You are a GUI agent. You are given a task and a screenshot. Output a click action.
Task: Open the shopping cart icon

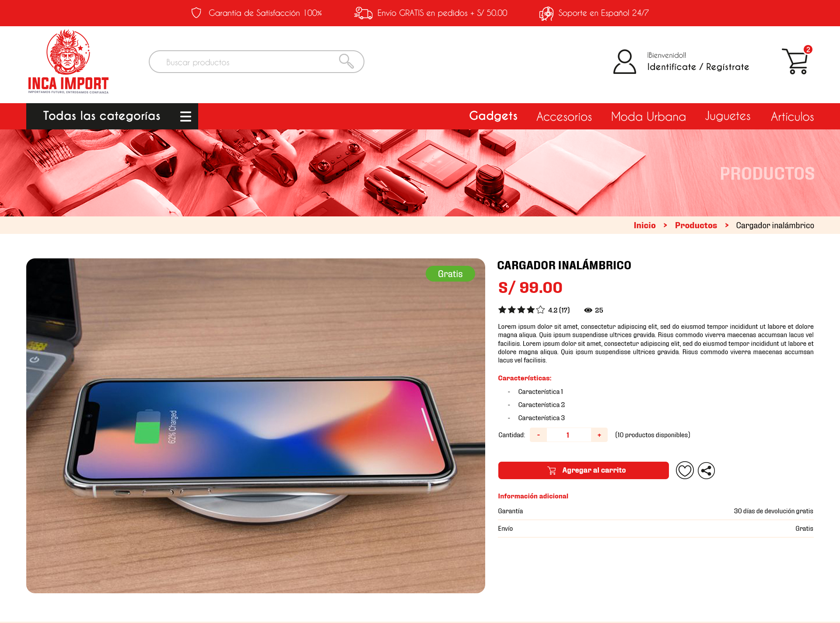point(796,61)
